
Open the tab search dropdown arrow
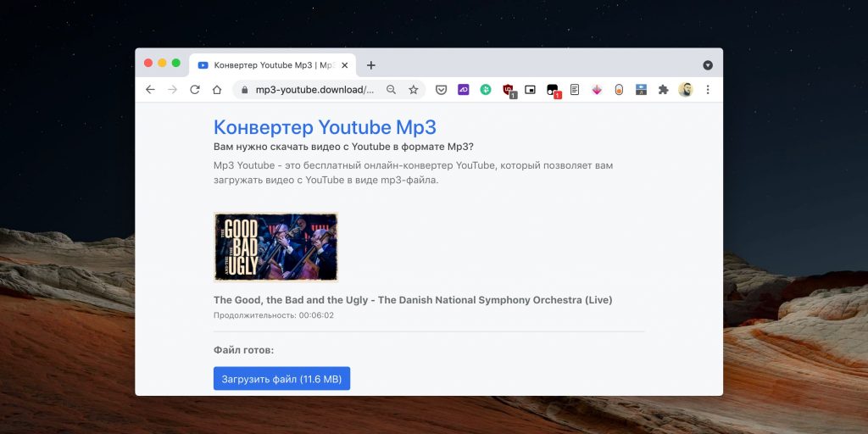pyautogui.click(x=708, y=65)
